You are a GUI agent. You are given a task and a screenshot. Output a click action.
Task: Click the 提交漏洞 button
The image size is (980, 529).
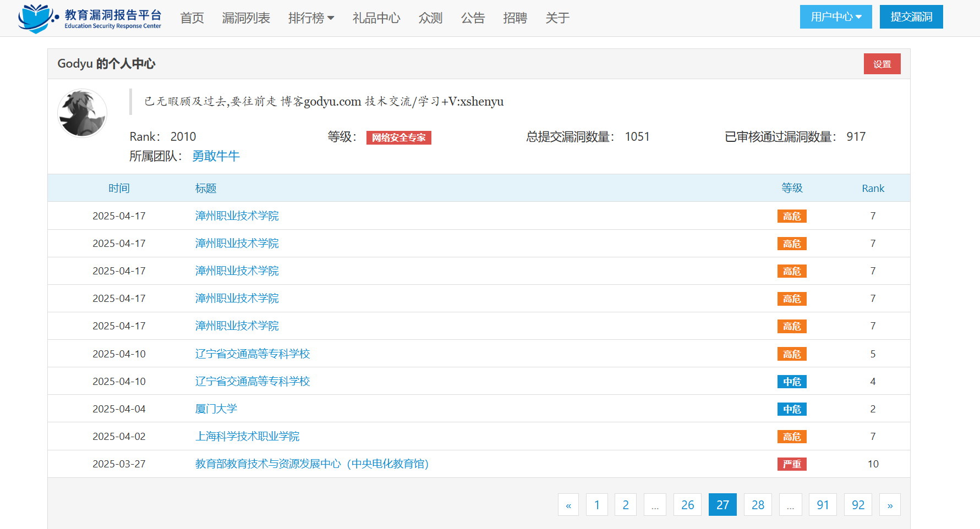[911, 17]
